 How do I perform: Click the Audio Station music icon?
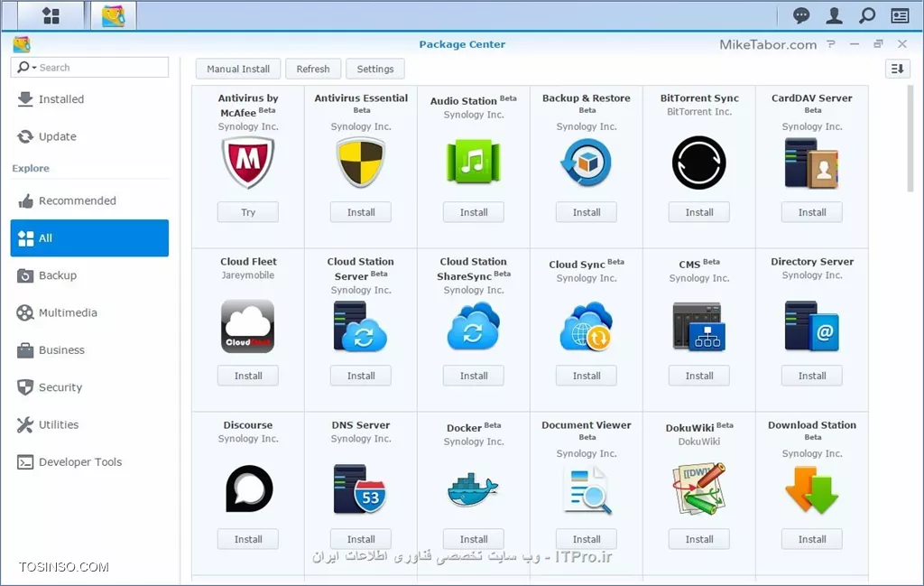474,162
